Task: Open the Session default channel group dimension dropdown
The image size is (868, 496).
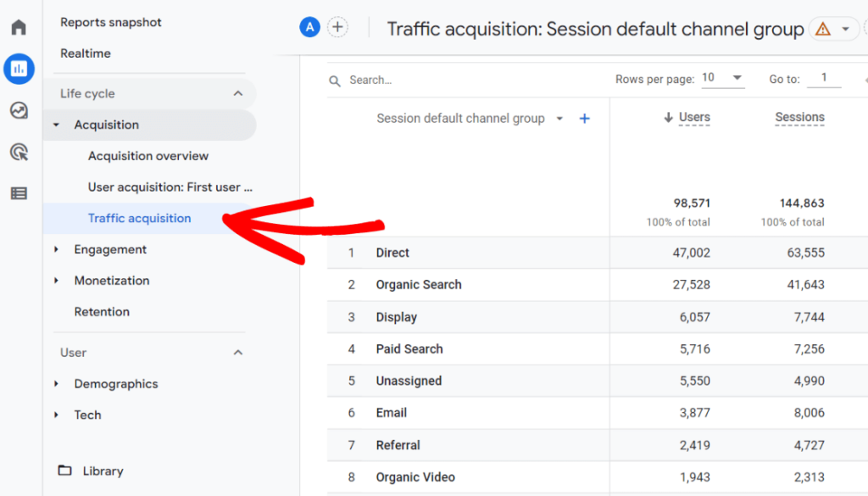Action: pos(559,119)
